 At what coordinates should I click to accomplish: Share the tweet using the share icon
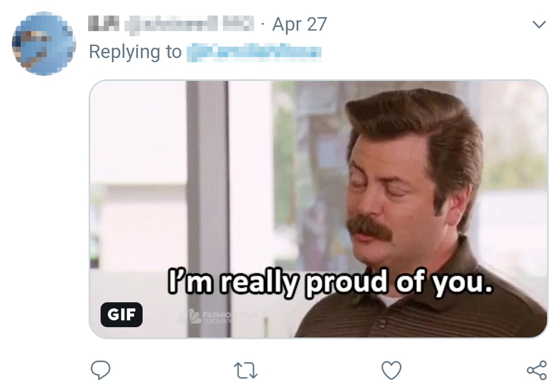536,370
